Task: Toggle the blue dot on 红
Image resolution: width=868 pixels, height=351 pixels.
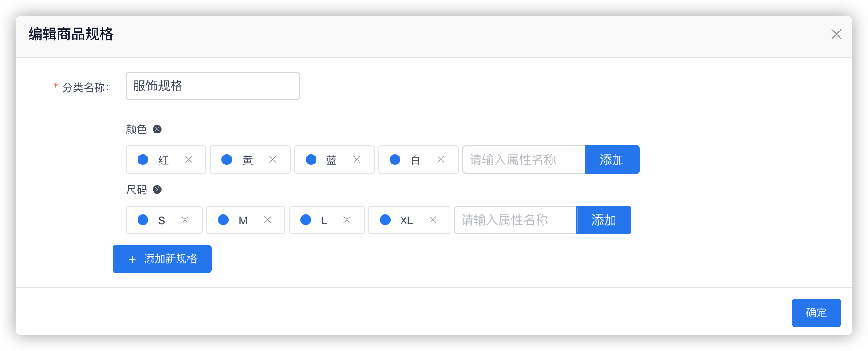Action: (143, 160)
